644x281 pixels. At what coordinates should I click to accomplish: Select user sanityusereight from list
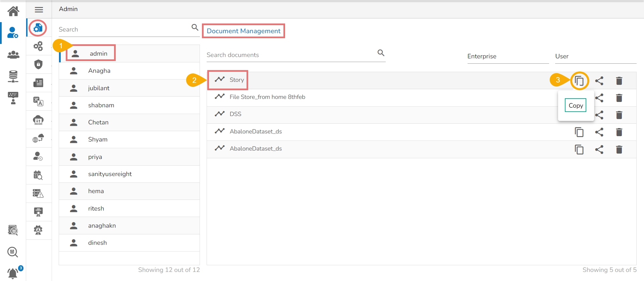point(110,174)
